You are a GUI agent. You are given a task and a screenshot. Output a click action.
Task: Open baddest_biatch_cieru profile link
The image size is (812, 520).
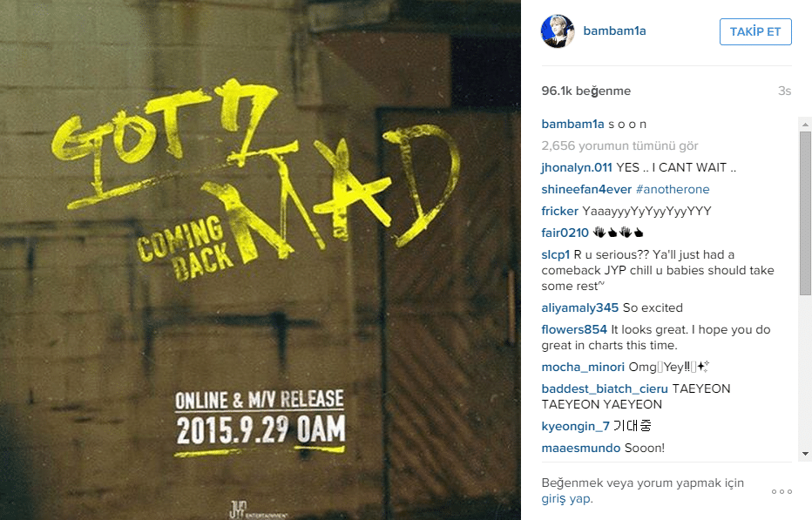point(605,388)
